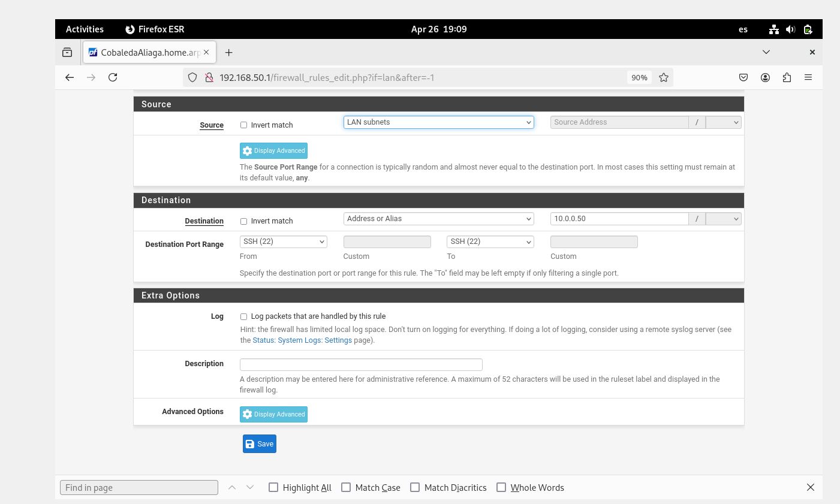Open the Firefox hamburger application menu

pos(808,77)
